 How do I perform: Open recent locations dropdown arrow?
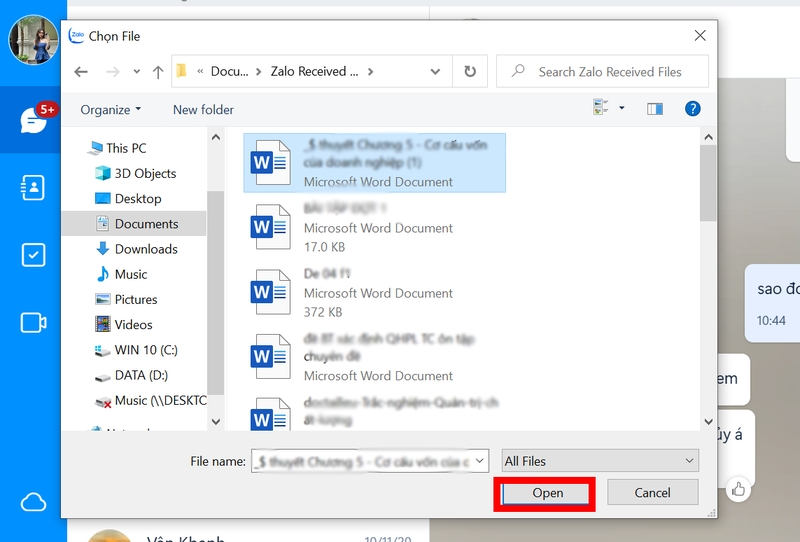pos(136,72)
